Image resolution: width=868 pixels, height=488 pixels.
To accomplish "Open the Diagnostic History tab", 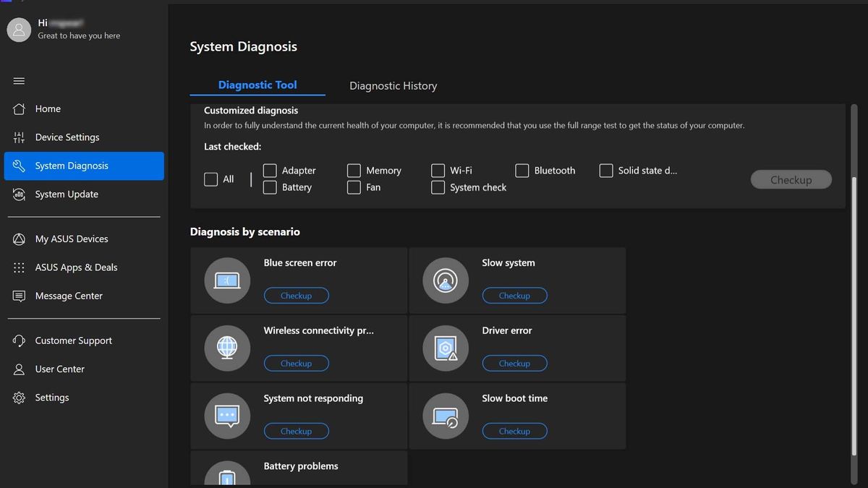I will [393, 85].
